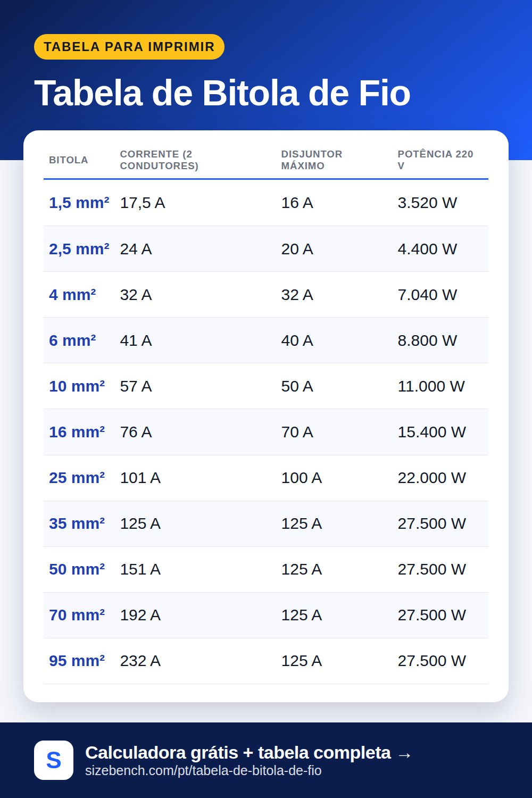Click the 101 A current value

pyautogui.click(x=140, y=477)
